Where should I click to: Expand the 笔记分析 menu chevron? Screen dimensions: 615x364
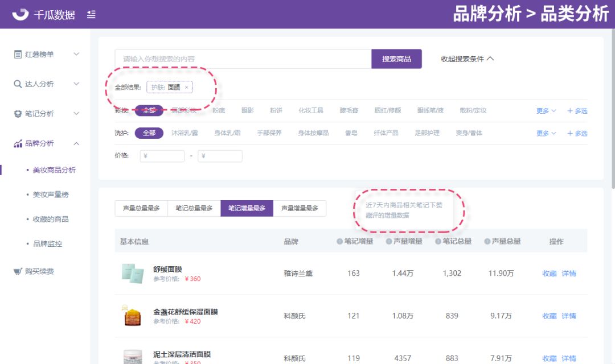pos(76,114)
